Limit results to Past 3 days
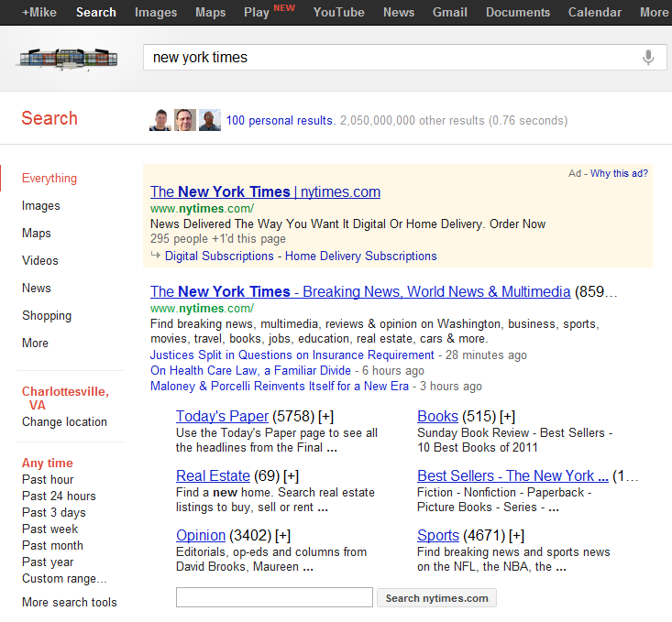The height and width of the screenshot is (622, 672). [x=53, y=513]
